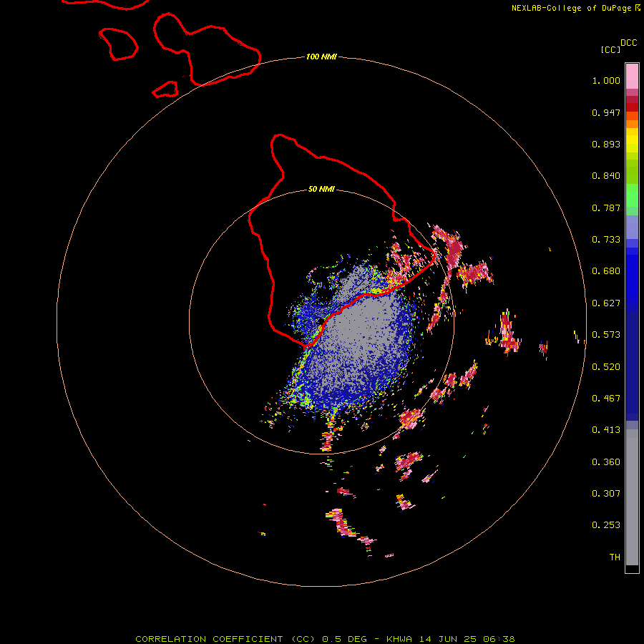Pick the light pink color bar segment
The width and height of the screenshot is (644, 644).
tap(632, 77)
